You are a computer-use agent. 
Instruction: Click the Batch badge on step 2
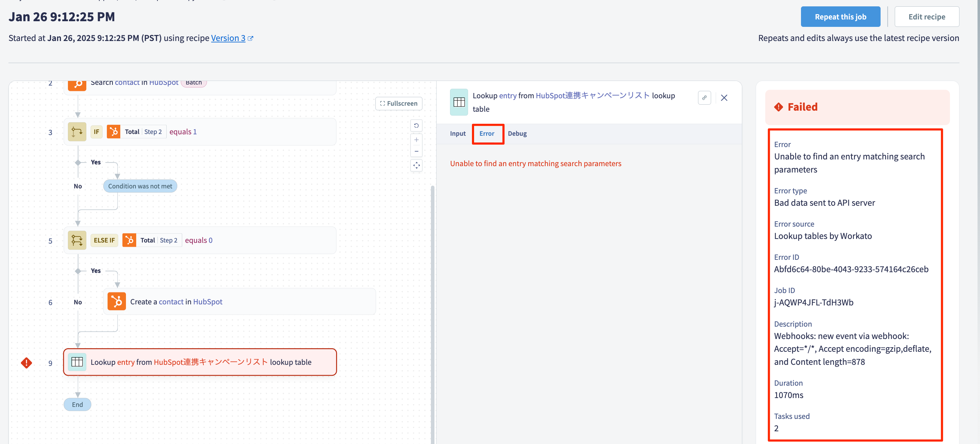coord(194,83)
